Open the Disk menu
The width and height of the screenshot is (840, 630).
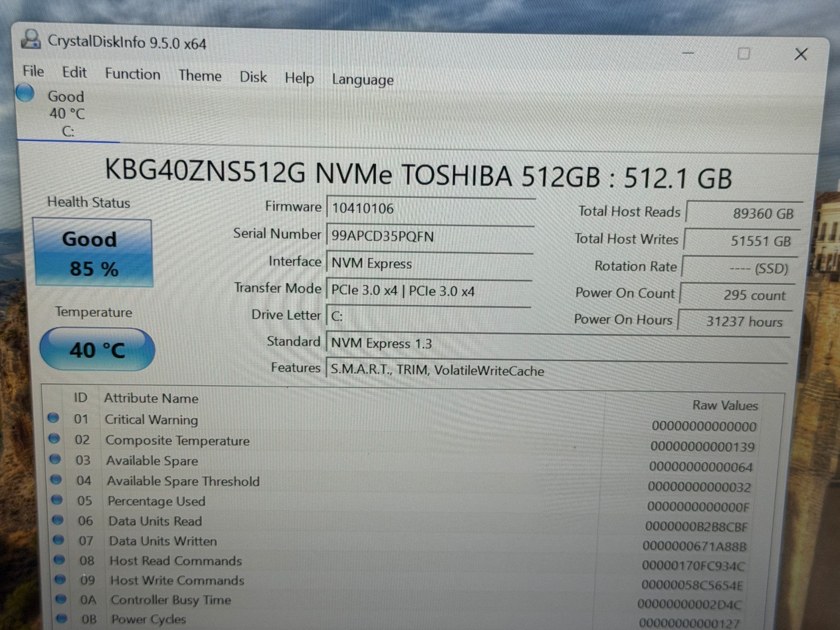(253, 77)
